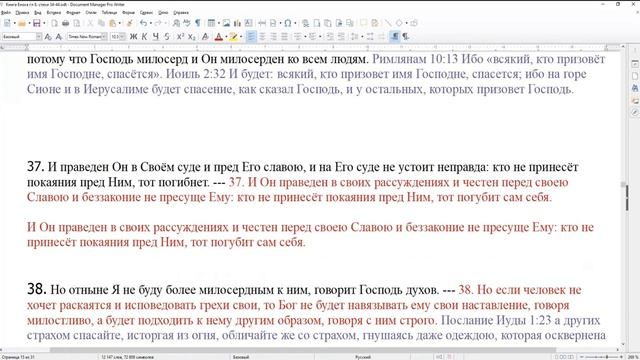Screen dimensions: 640x360
Task: Center align paragraph
Action: pos(262,37)
